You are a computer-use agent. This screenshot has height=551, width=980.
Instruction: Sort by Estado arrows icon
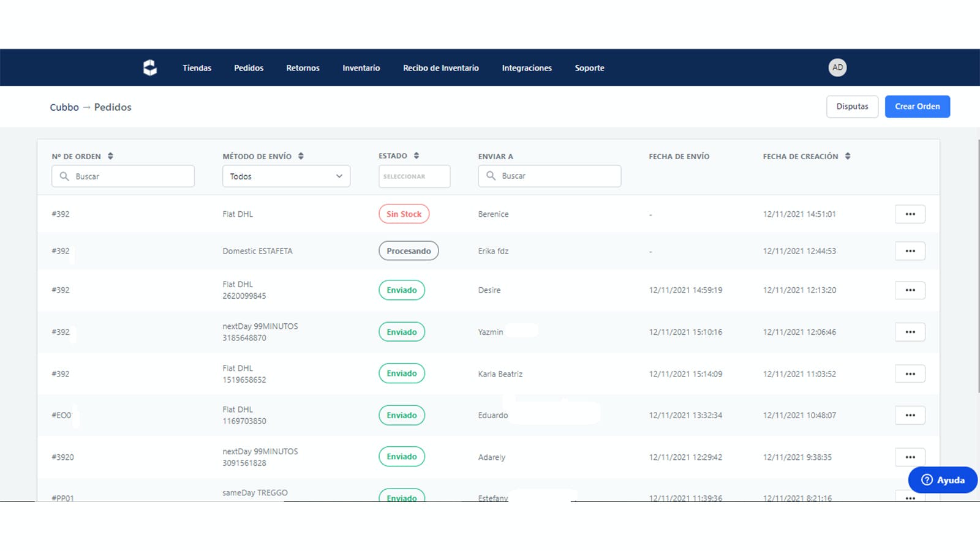pos(417,156)
